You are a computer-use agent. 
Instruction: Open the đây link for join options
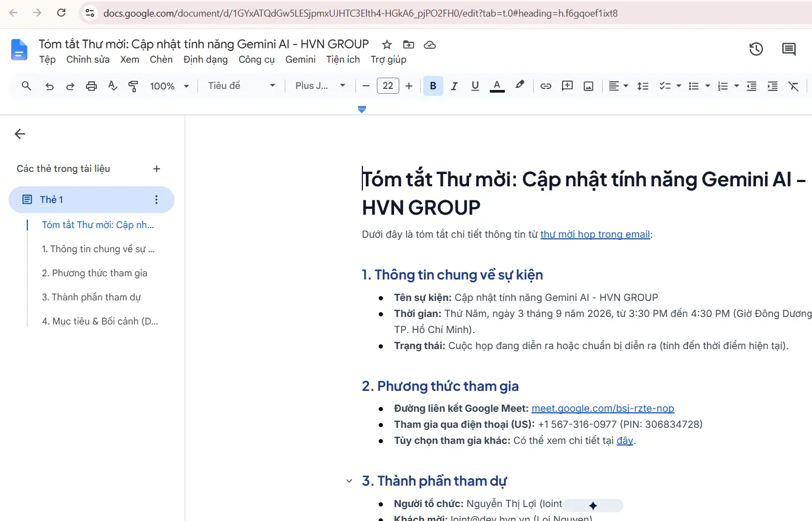625,441
